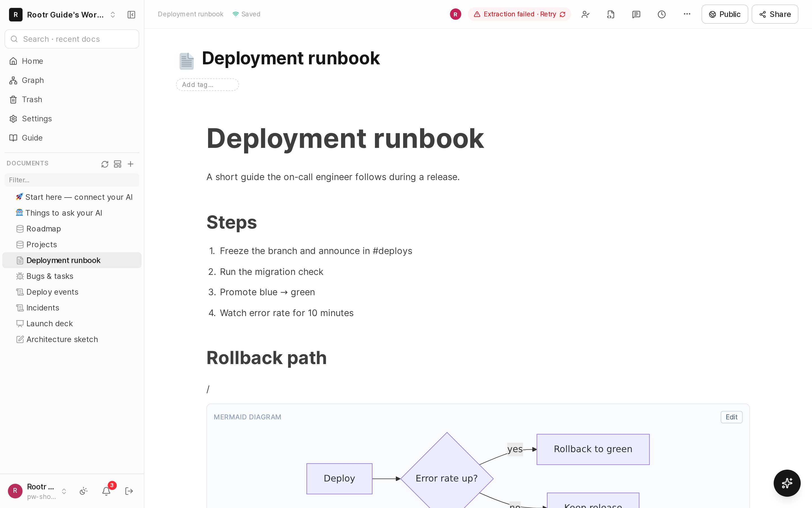Open the Incidents document
This screenshot has height=508, width=812.
(72, 307)
